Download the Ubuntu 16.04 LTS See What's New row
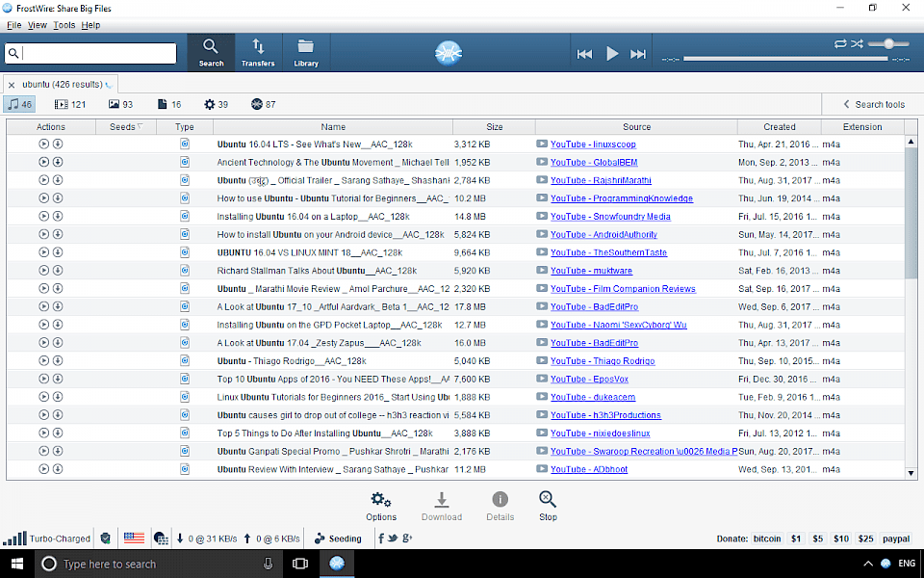This screenshot has width=924, height=578. point(58,144)
